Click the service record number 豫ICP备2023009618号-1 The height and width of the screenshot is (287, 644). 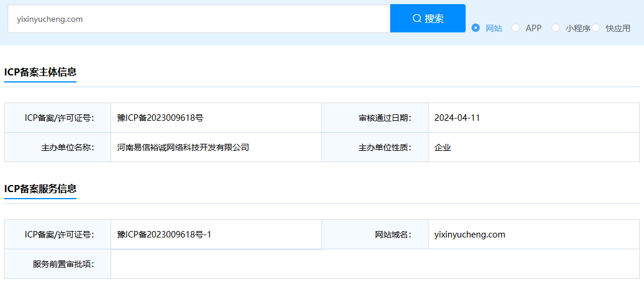[164, 235]
